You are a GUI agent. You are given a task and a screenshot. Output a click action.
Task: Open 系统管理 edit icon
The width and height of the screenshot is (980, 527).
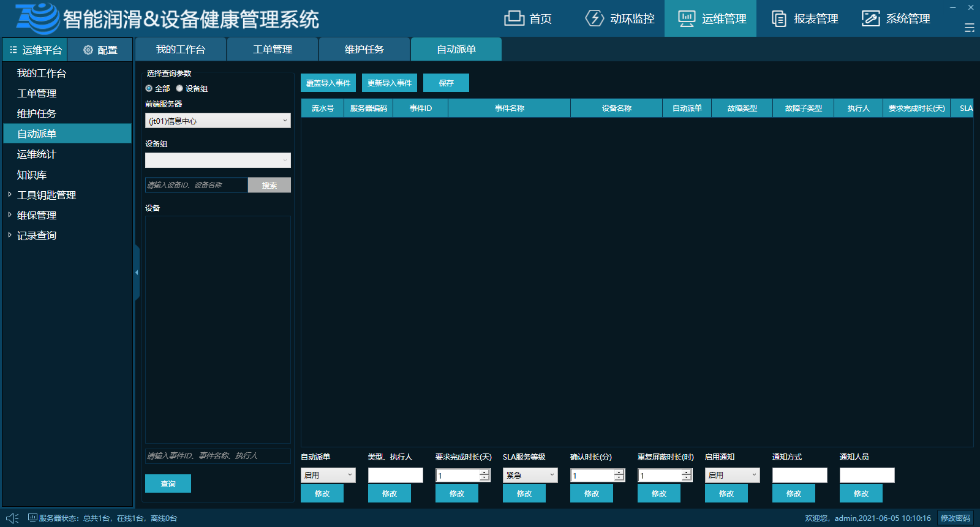[870, 18]
